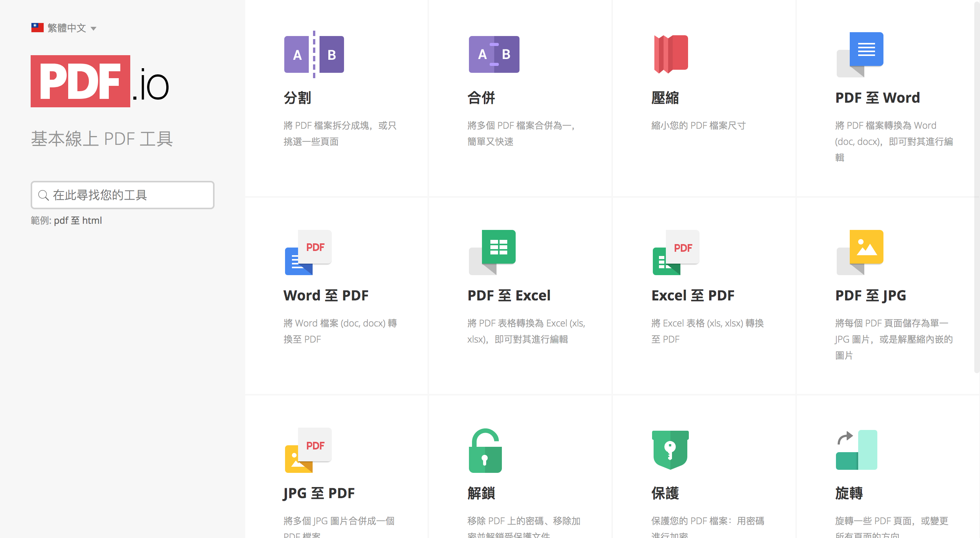
Task: Click the PDF 至 JPG yellow image icon
Action: click(860, 253)
